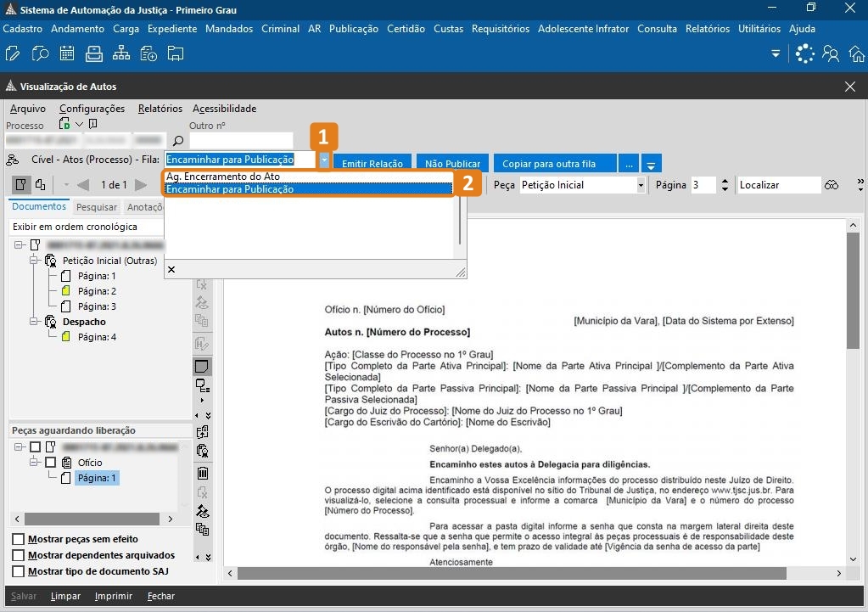
Task: Collapse the Despacho tree node
Action: coord(35,322)
